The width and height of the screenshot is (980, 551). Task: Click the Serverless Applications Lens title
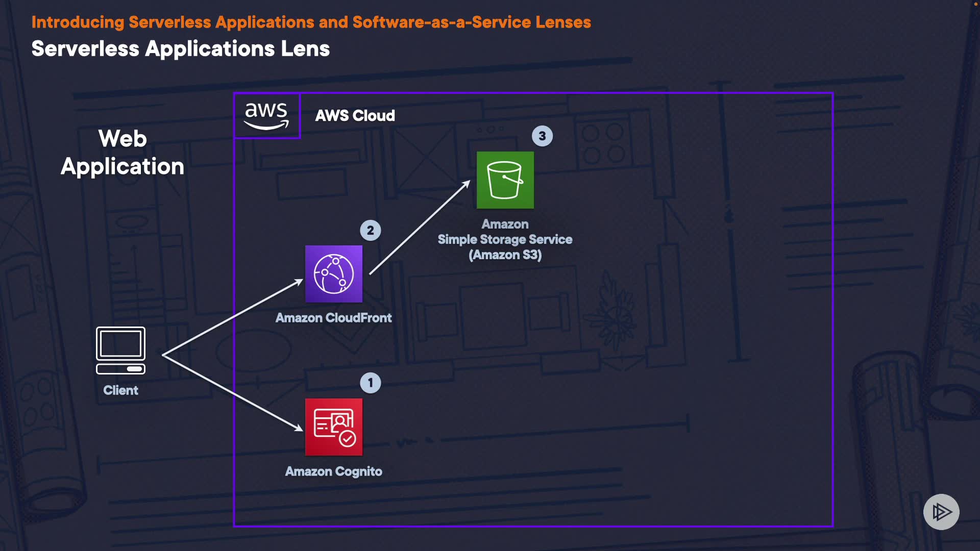pos(180,49)
